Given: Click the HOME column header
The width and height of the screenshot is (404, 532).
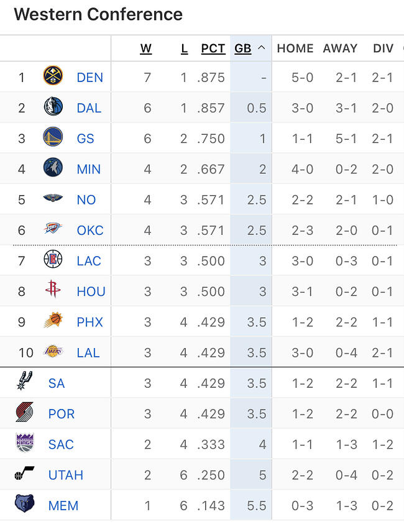Looking at the screenshot, I should pyautogui.click(x=295, y=48).
